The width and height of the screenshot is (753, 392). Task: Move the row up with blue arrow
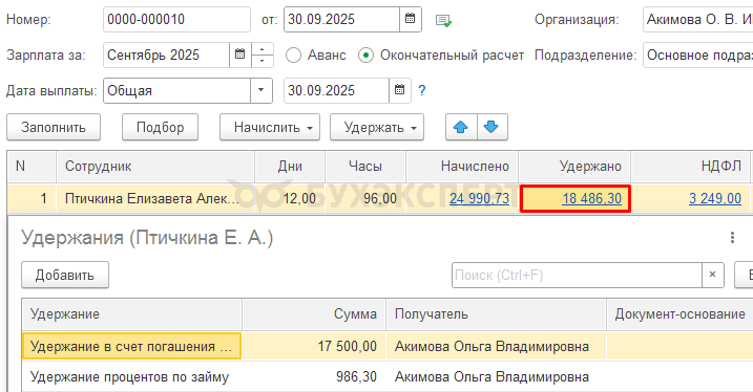[461, 127]
